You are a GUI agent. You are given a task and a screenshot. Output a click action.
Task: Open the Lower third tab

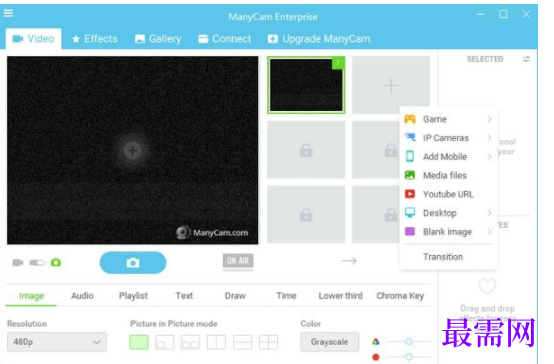(x=340, y=296)
